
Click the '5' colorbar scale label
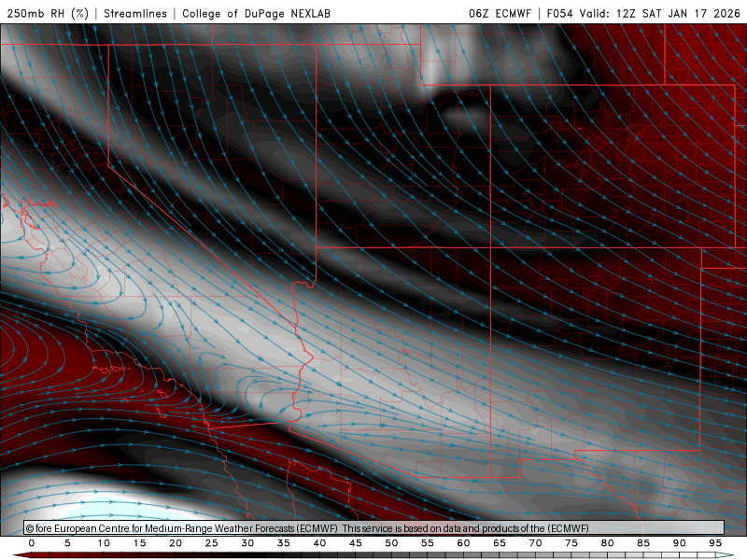point(67,543)
